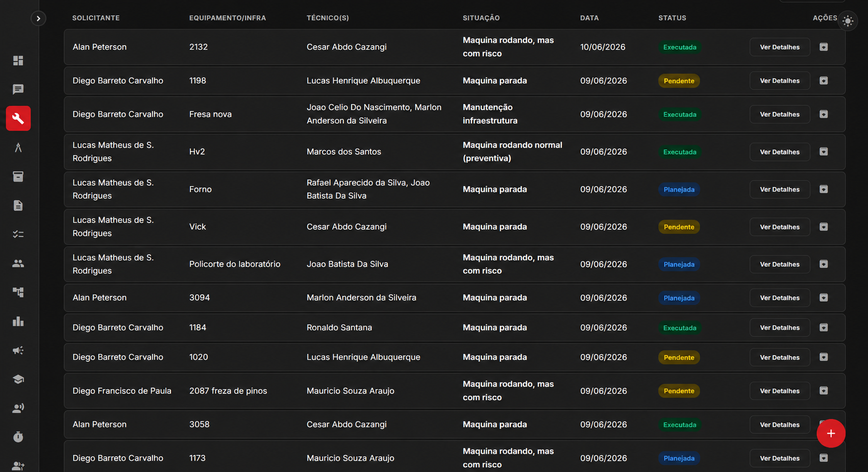Viewport: 868px width, 472px height.
Task: Click the SITUAÇÃO column header
Action: coord(481,18)
